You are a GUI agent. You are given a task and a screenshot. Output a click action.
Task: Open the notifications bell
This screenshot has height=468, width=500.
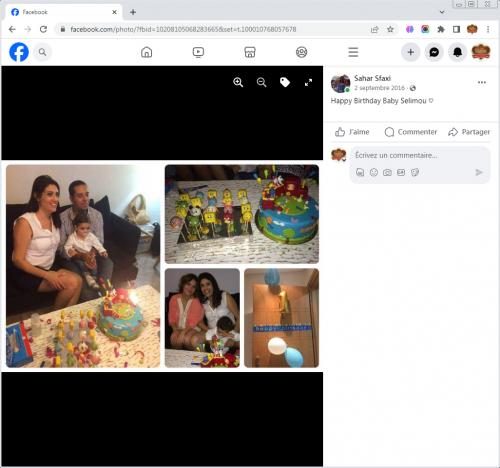pos(457,52)
